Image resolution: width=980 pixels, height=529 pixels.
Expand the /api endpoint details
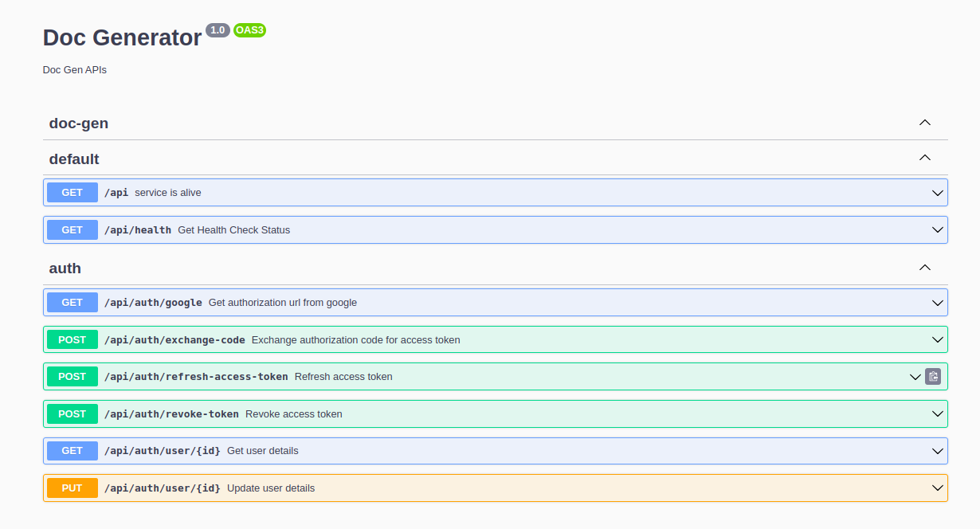938,192
